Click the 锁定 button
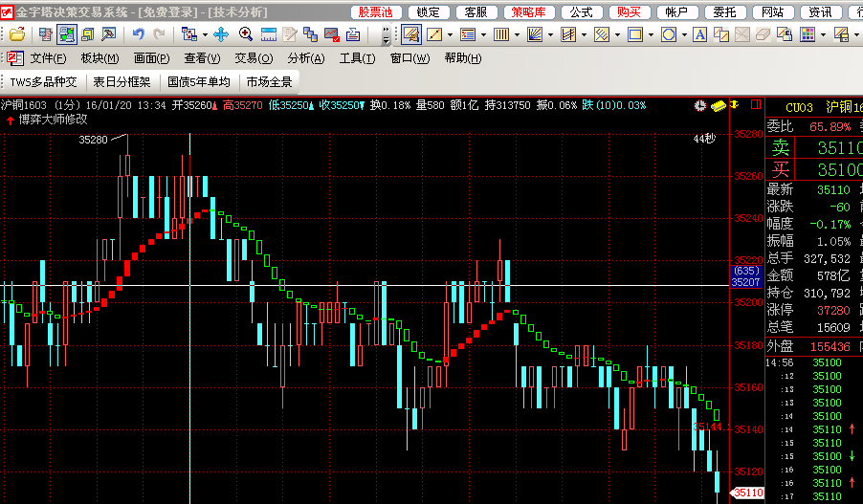863x504 pixels. coord(429,12)
